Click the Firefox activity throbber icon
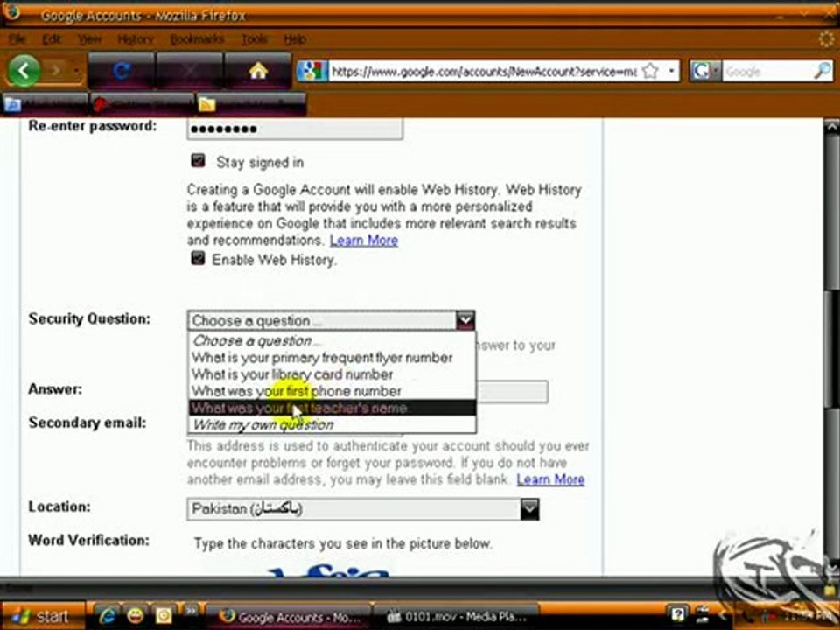840x630 pixels. pos(827,39)
